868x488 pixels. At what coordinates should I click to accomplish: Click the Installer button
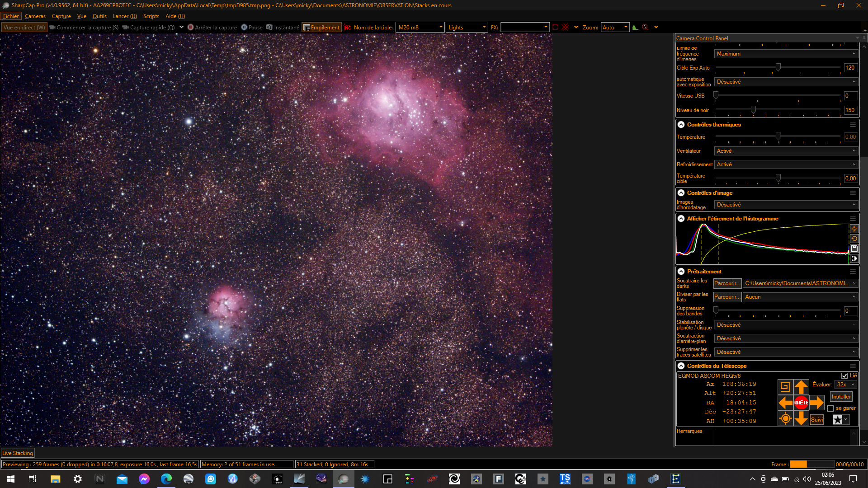(841, 397)
